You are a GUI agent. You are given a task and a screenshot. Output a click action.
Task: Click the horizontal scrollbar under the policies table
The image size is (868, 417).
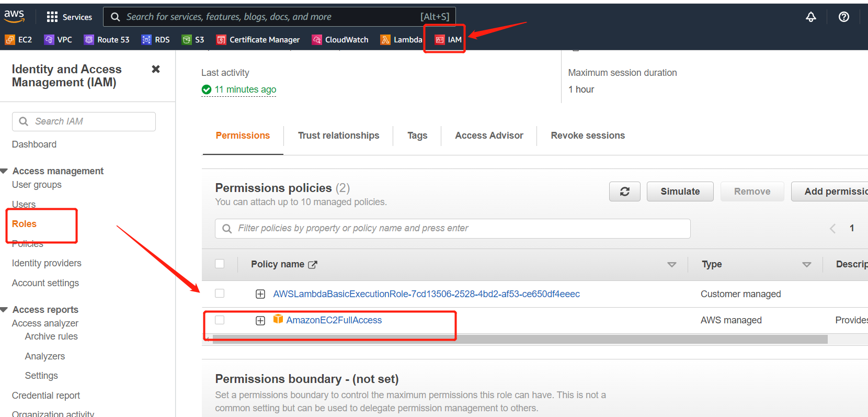518,340
